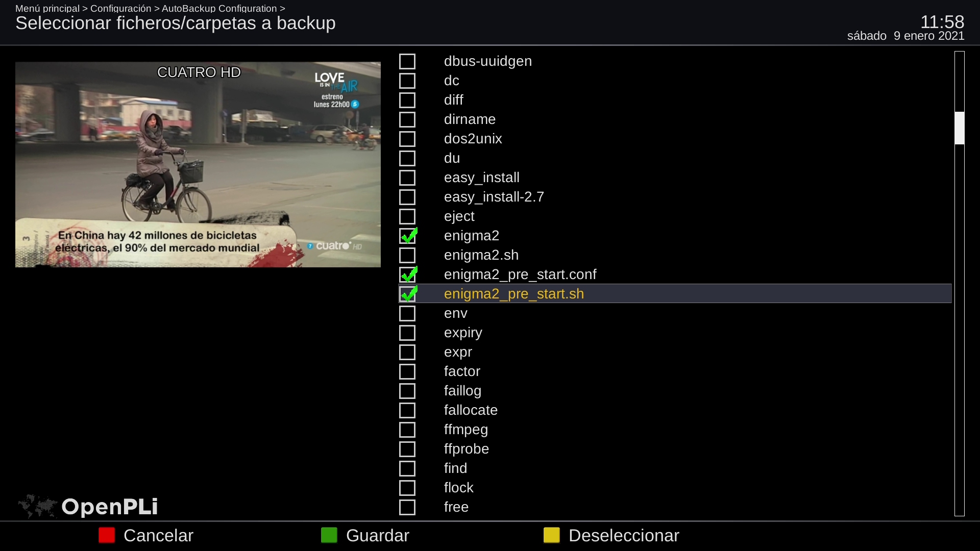Image resolution: width=980 pixels, height=551 pixels.
Task: Click the green Guardar color button
Action: point(329,535)
